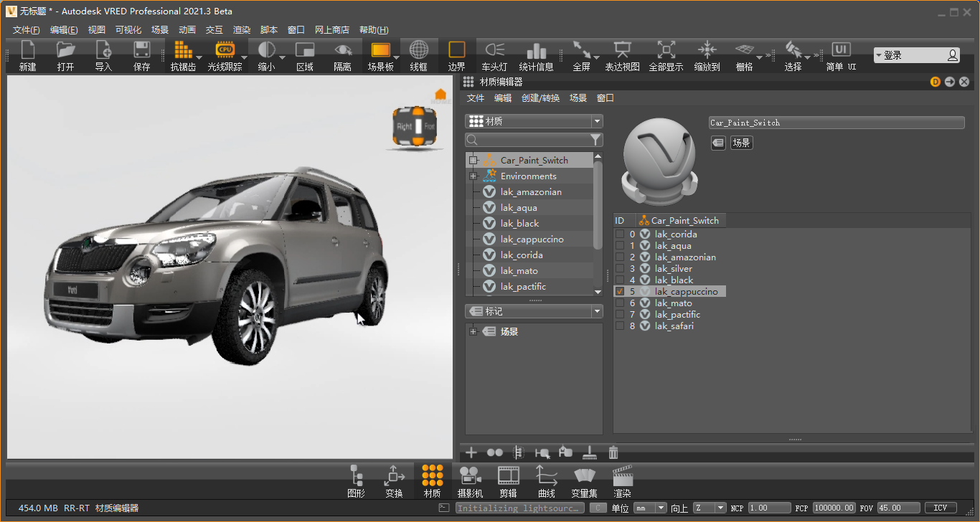
Task: Open the up-axis Z dropdown
Action: (x=710, y=508)
